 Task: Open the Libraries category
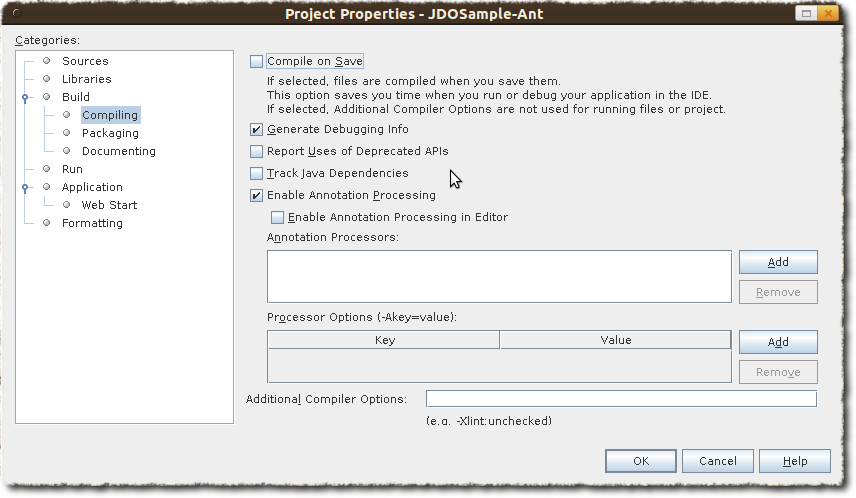point(86,80)
